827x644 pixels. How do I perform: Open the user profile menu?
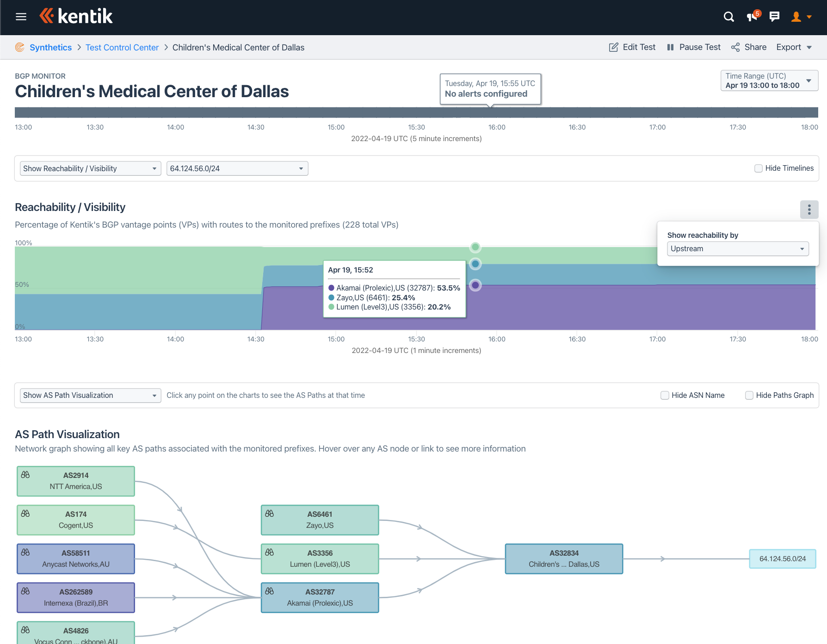(802, 17)
